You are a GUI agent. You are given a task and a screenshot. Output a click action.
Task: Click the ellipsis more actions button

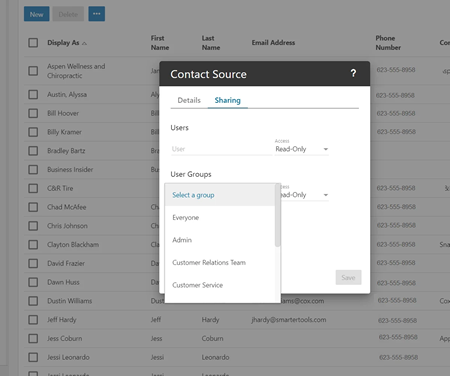[97, 14]
